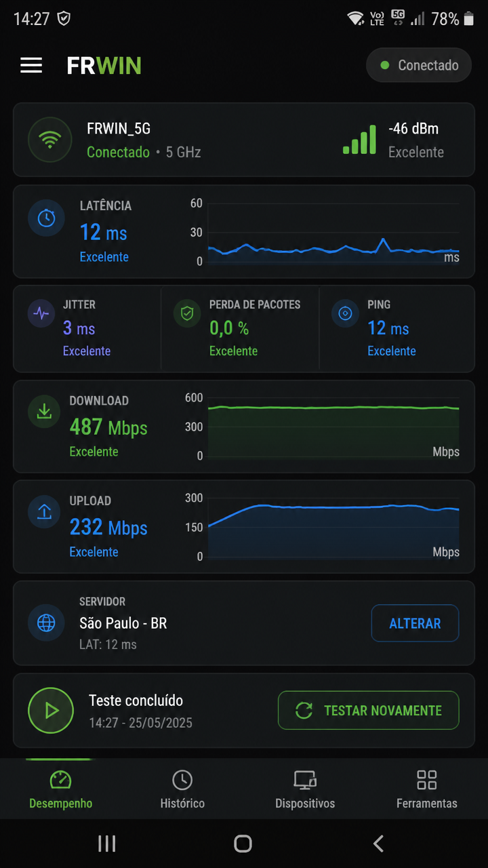
Task: Tap the upload speed chart
Action: coord(333,527)
